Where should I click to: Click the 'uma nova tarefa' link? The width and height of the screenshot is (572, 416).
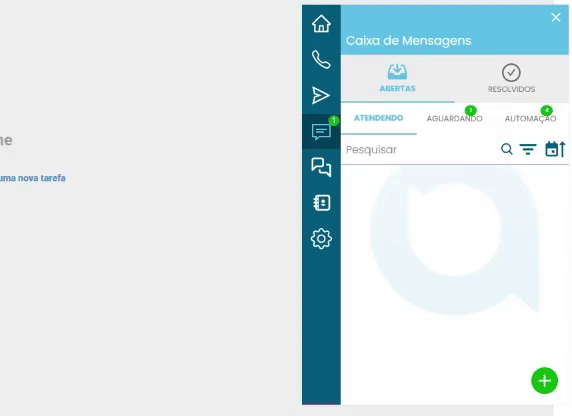pos(33,178)
